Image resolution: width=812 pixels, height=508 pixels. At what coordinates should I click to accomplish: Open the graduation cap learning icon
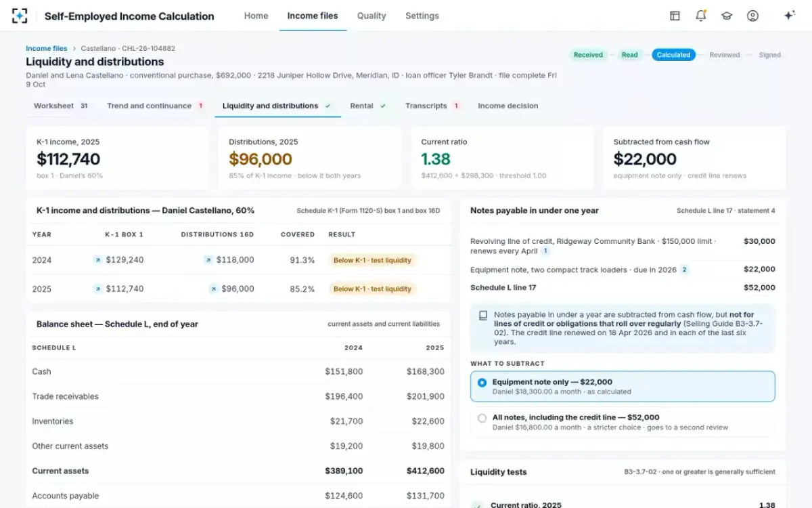click(x=727, y=16)
